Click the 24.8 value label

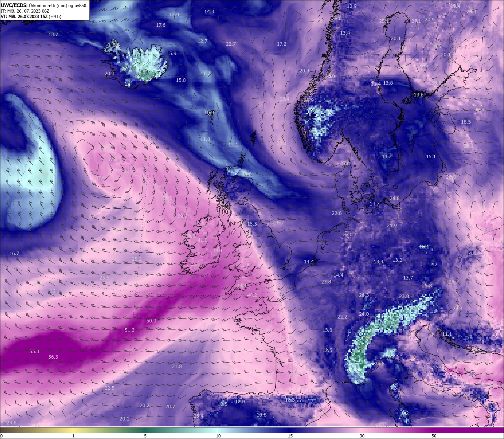coord(395,198)
